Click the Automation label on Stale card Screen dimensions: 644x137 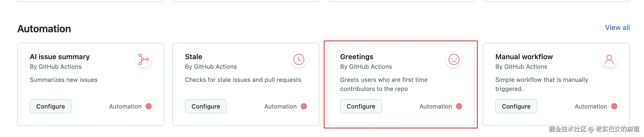coord(280,107)
